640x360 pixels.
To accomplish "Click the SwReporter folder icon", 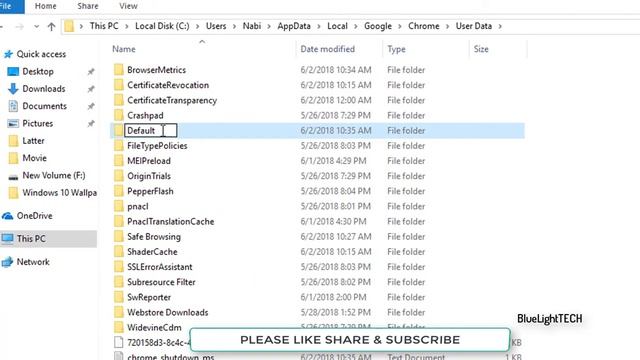I will point(118,297).
